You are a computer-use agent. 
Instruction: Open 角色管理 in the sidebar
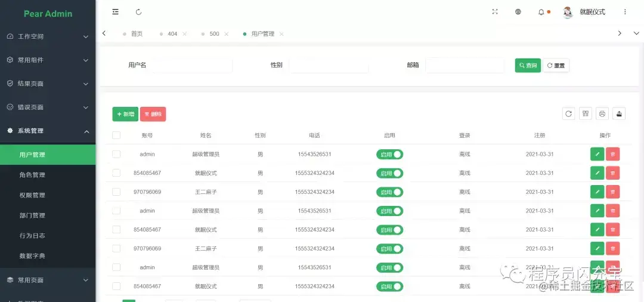tap(48, 175)
